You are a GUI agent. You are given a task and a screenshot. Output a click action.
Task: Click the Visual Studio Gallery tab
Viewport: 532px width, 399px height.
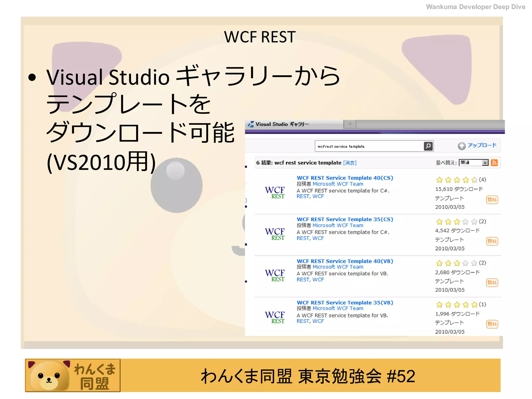pyautogui.click(x=294, y=124)
